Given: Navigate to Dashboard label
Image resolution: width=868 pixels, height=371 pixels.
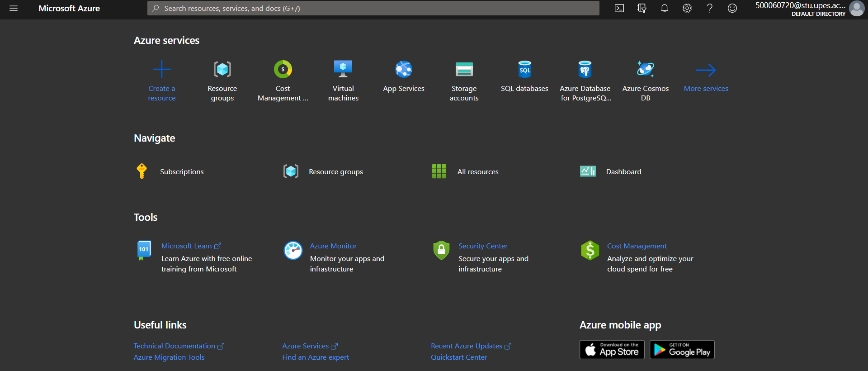Looking at the screenshot, I should pos(623,172).
